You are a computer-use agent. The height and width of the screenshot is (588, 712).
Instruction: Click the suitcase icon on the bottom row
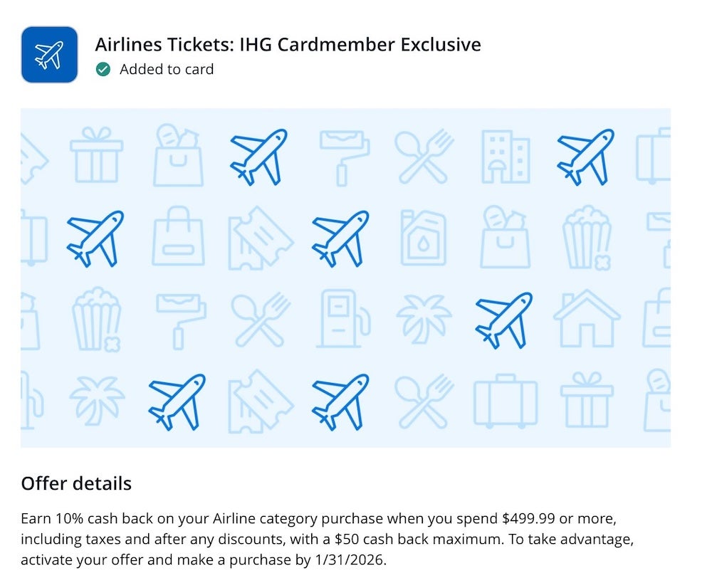click(x=506, y=402)
